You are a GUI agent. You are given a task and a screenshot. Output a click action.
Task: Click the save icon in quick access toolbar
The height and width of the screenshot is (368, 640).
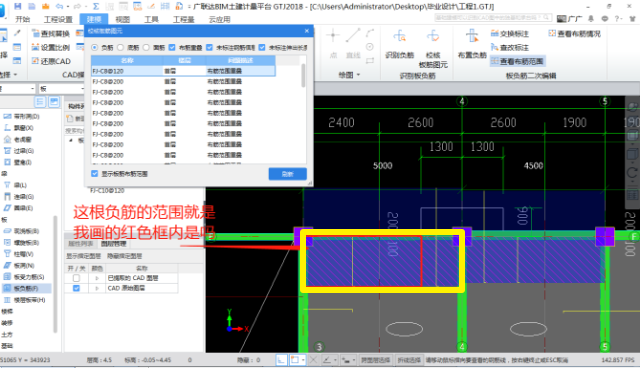18,6
